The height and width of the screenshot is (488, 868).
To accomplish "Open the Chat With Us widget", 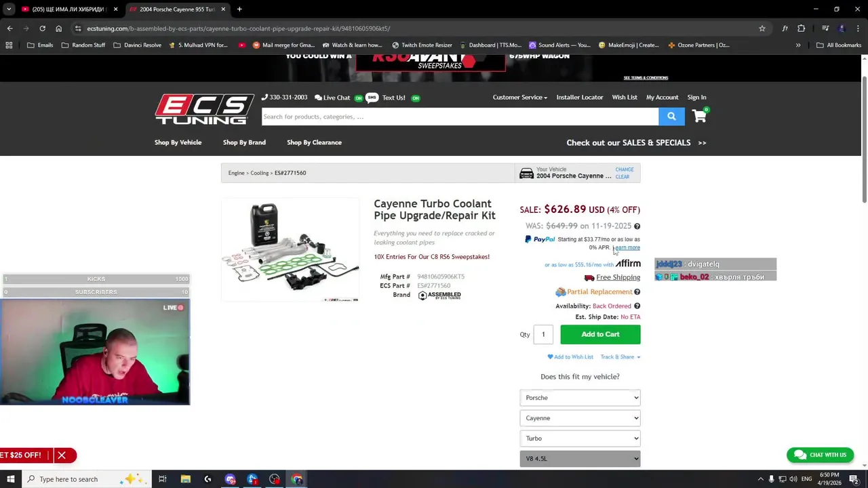I will coord(820,455).
